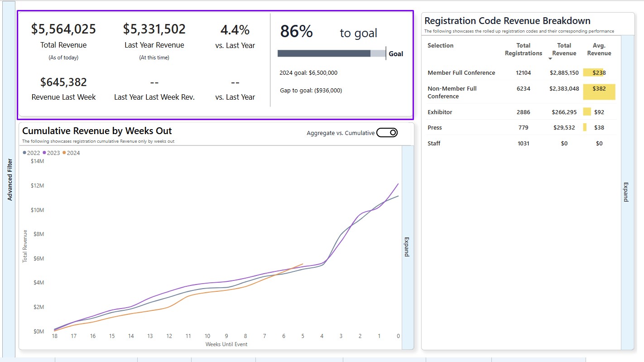Expand the Cumulative Revenue chart
Image resolution: width=644 pixels, height=362 pixels.
(x=407, y=247)
